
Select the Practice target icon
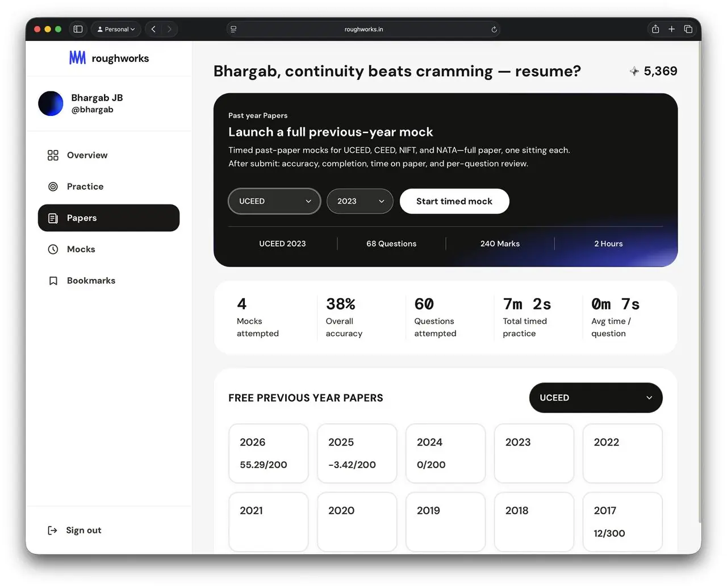click(53, 186)
